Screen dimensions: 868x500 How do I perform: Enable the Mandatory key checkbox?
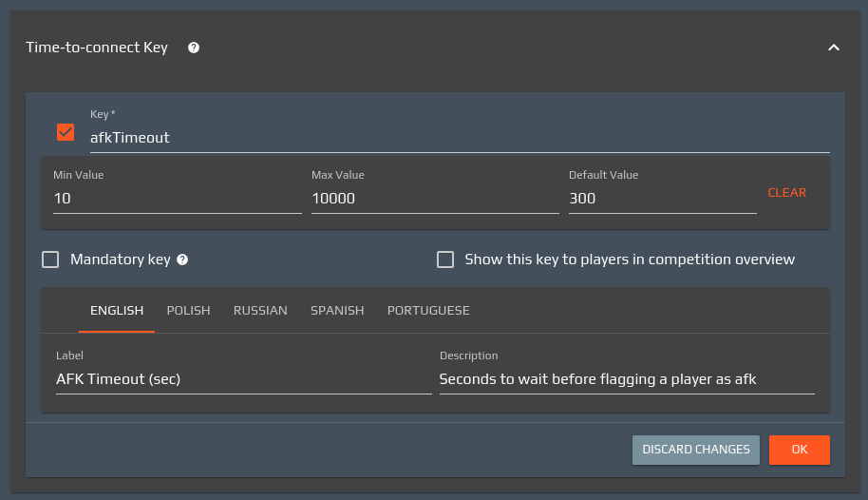click(x=51, y=260)
